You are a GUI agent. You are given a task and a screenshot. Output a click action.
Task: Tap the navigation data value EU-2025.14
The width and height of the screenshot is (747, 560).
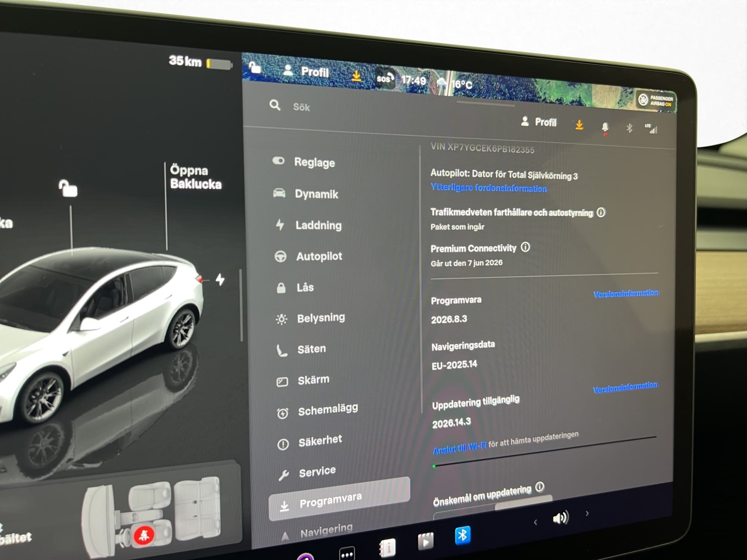[x=454, y=365]
